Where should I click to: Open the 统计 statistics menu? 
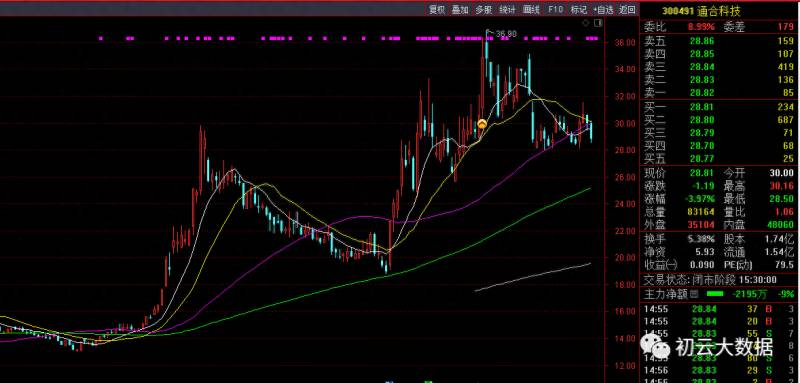[507, 9]
